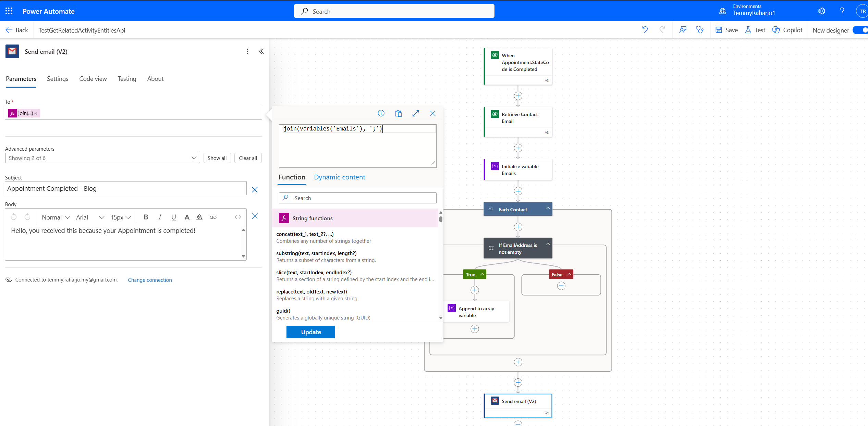Click the Update button

311,332
